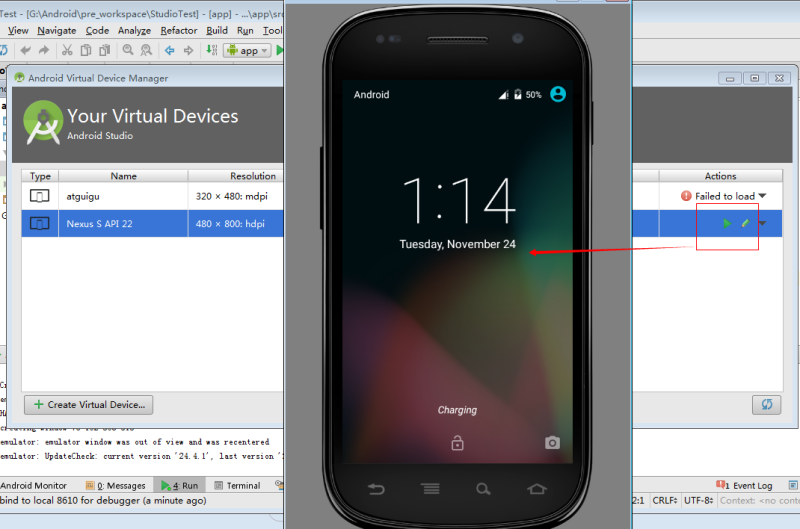
Task: Click the Find magnifier toolbar icon
Action: [x=128, y=50]
